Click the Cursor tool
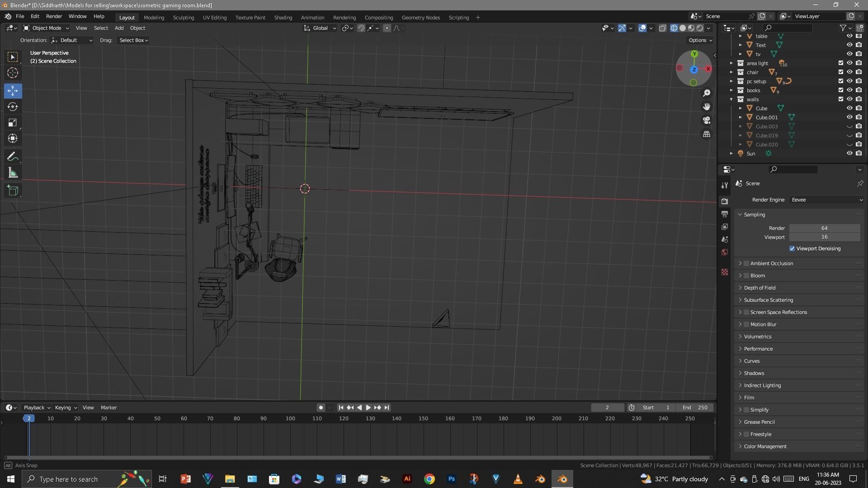Image resolution: width=868 pixels, height=488 pixels. click(13, 73)
